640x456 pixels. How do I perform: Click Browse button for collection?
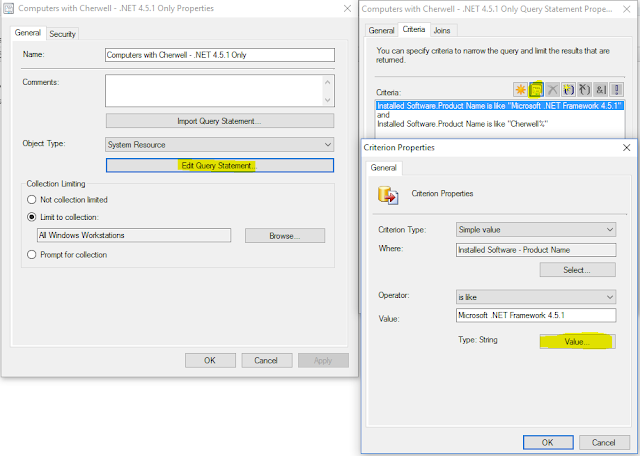[x=285, y=236]
